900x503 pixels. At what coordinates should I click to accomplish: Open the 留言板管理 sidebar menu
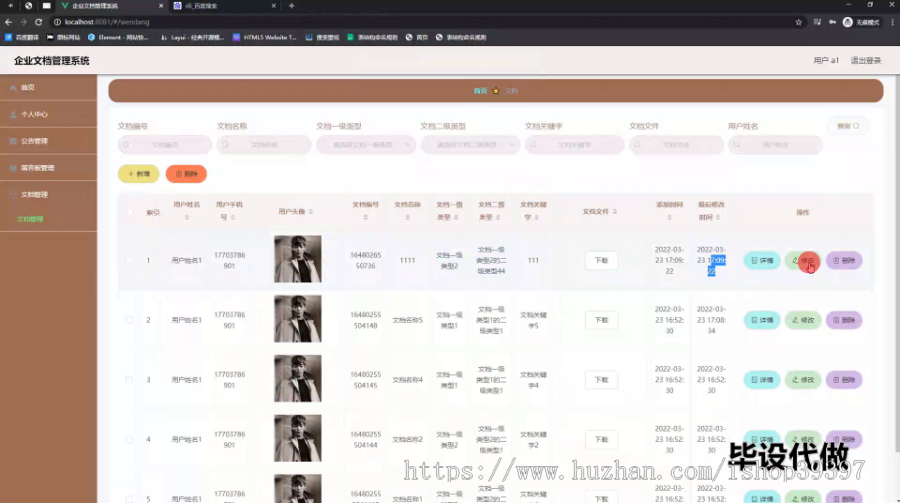[x=48, y=168]
